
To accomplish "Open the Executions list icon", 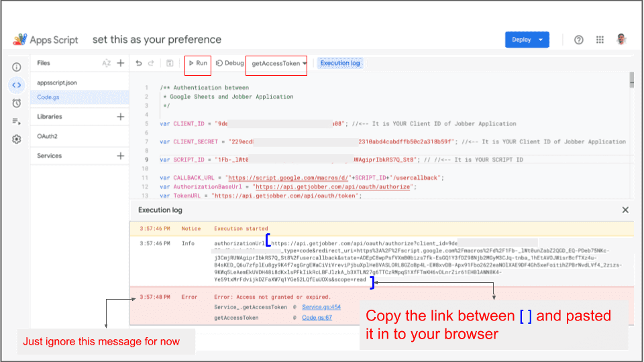I will click(17, 121).
